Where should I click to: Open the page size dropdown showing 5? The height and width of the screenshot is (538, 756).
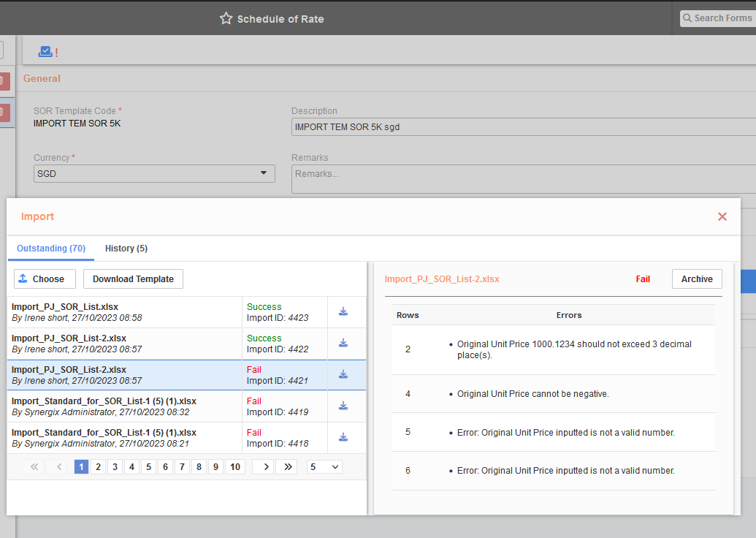point(324,466)
